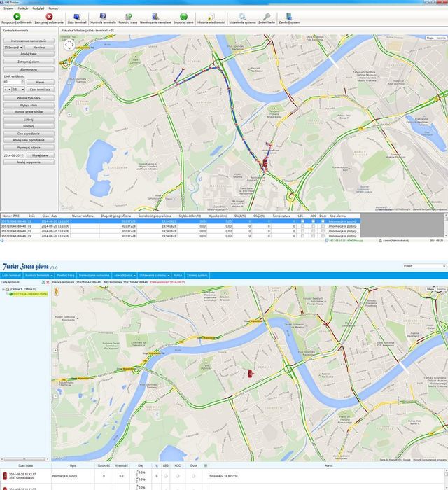The width and height of the screenshot is (448, 490).
Task: Click Wyłącz silnik button
Action: click(29, 106)
